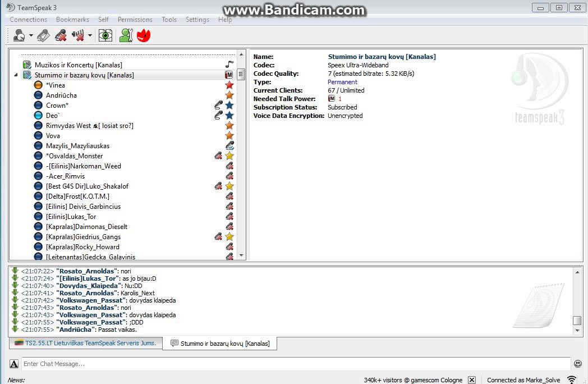
Task: Open the Tools menu
Action: point(169,20)
